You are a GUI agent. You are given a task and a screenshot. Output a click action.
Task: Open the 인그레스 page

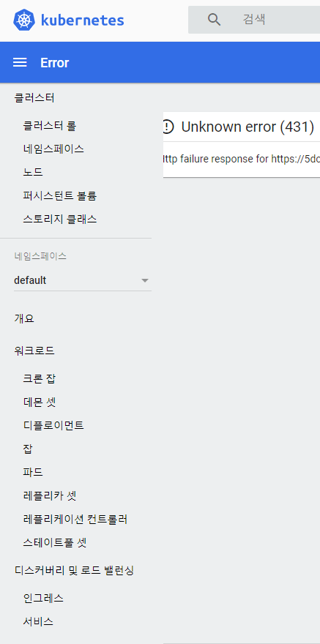pyautogui.click(x=43, y=598)
